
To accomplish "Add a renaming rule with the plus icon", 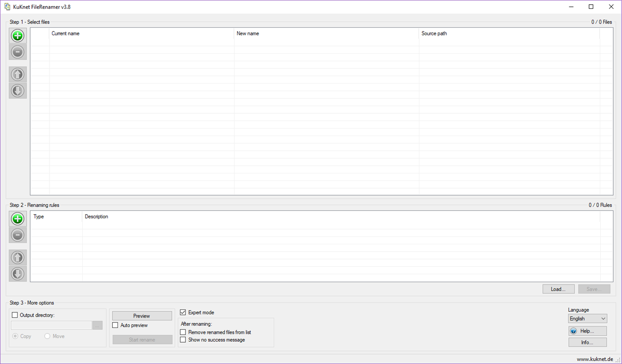I will point(18,219).
